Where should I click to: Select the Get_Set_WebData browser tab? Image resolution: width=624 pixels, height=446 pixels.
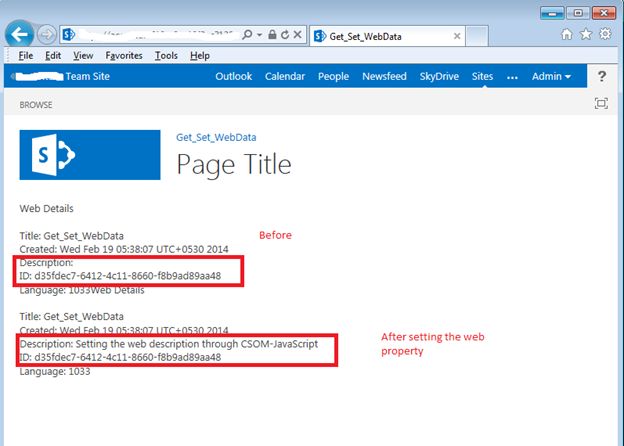(x=387, y=36)
